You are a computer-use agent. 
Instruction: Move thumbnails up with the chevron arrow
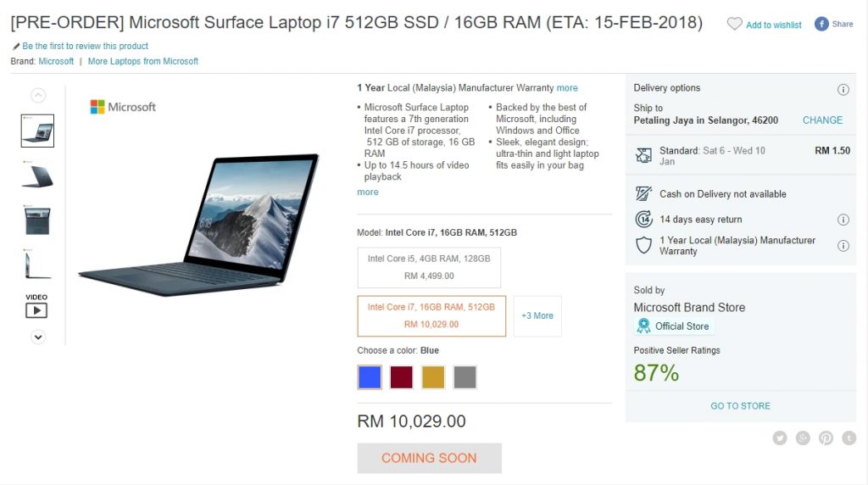pos(38,95)
